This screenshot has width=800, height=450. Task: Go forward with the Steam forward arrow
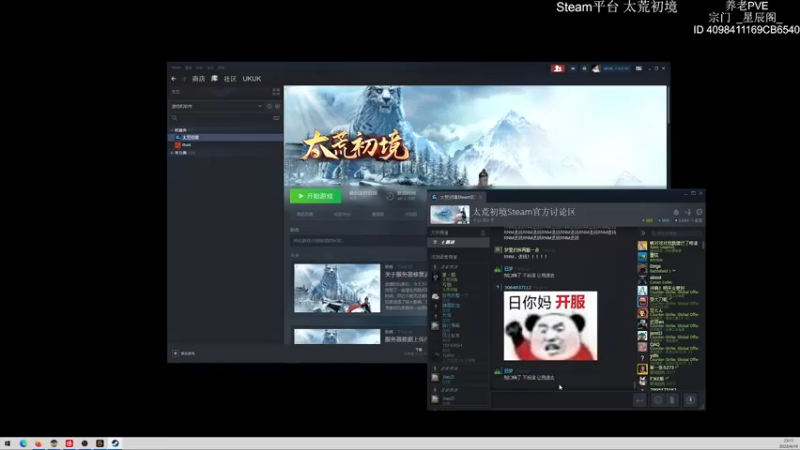pos(184,79)
